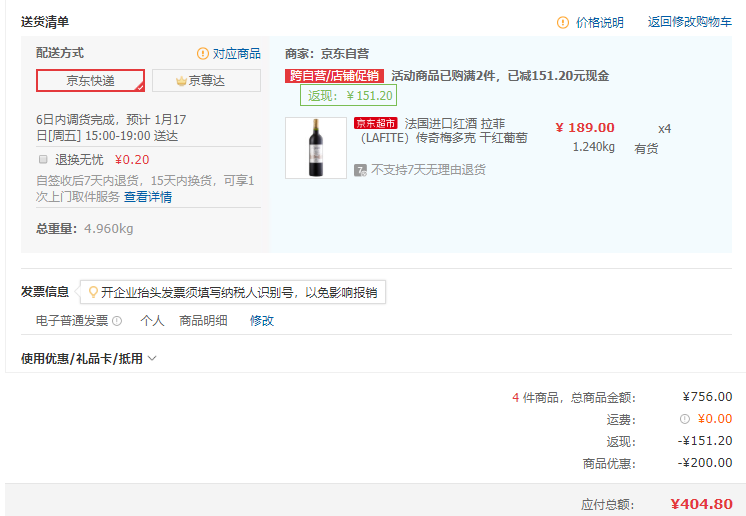Viewport: 746px width, 516px height.
Task: Open the 法国进口红酒 拉菲 product title
Action: (443, 131)
